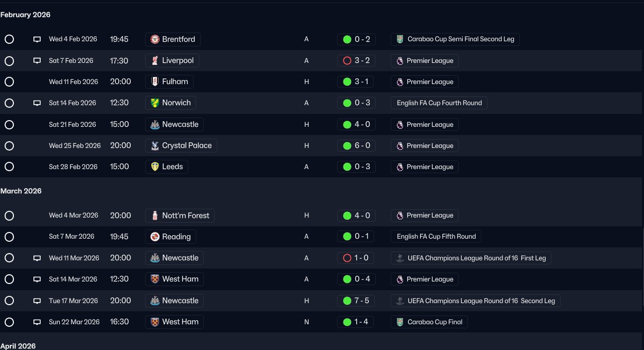Click the Norwich club crest
644x350 pixels.
(x=155, y=103)
